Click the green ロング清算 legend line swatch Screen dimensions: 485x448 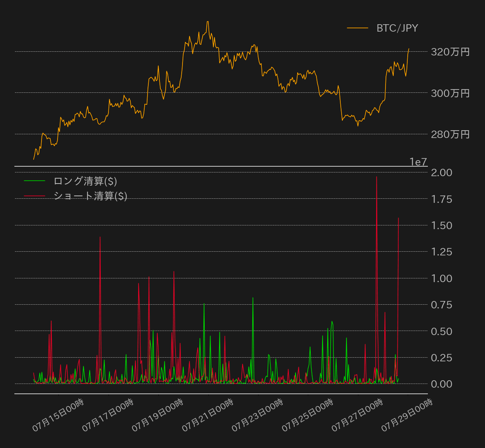35,181
